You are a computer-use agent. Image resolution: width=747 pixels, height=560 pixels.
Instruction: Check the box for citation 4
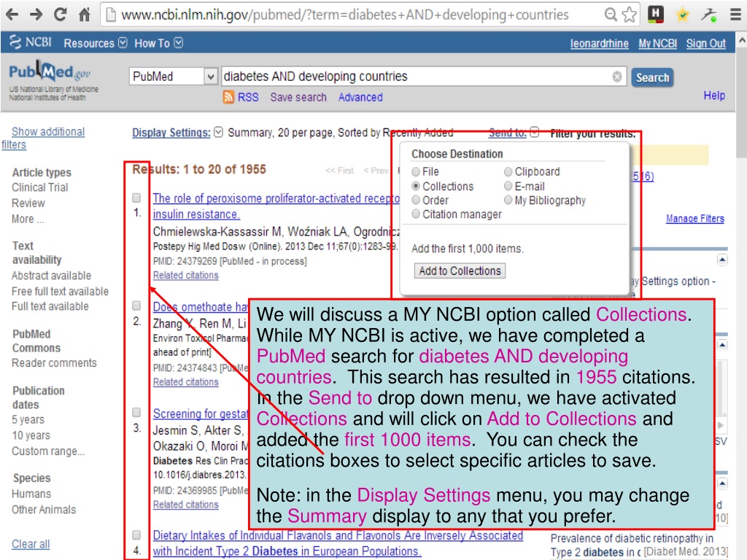[x=136, y=534]
